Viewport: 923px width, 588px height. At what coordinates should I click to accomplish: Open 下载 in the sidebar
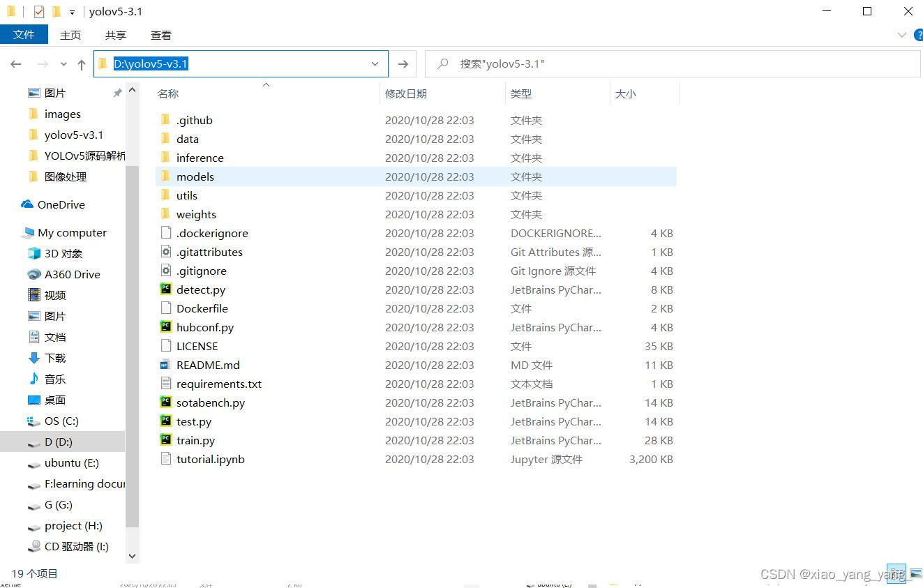[x=47, y=358]
